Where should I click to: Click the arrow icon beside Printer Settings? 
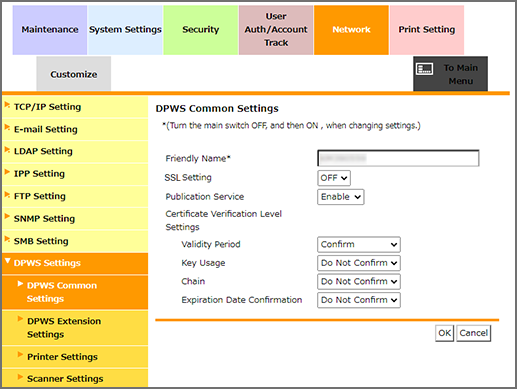(x=20, y=354)
